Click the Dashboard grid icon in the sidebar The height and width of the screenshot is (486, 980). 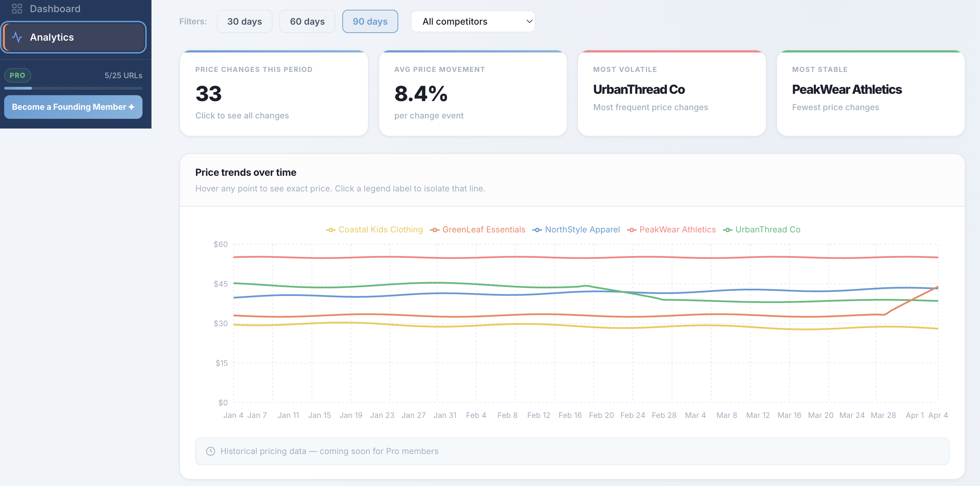[17, 8]
